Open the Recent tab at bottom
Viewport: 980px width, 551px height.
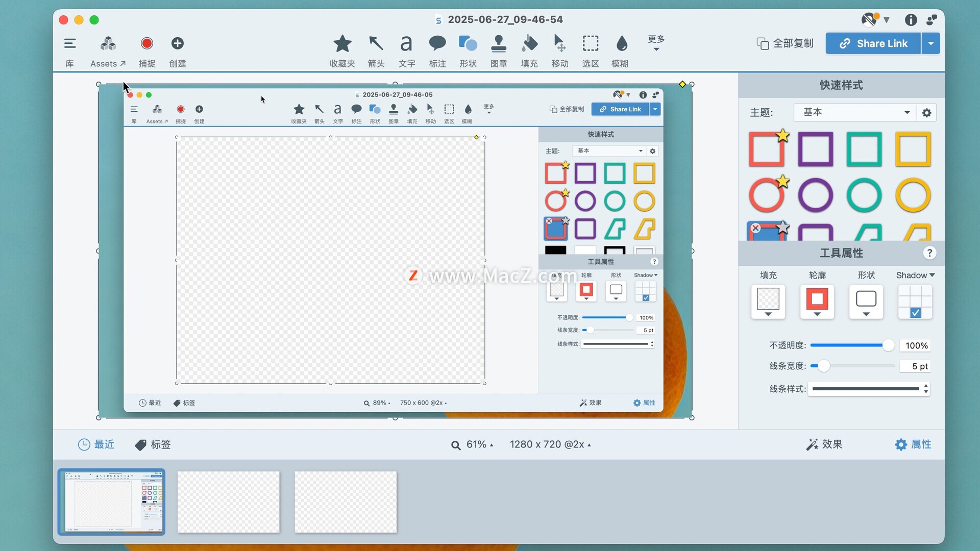click(96, 444)
